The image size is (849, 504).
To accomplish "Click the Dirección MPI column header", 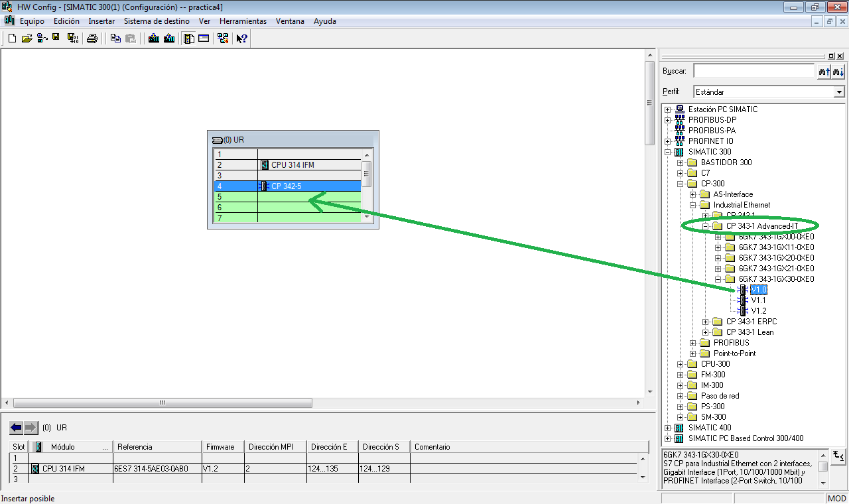I will [275, 447].
